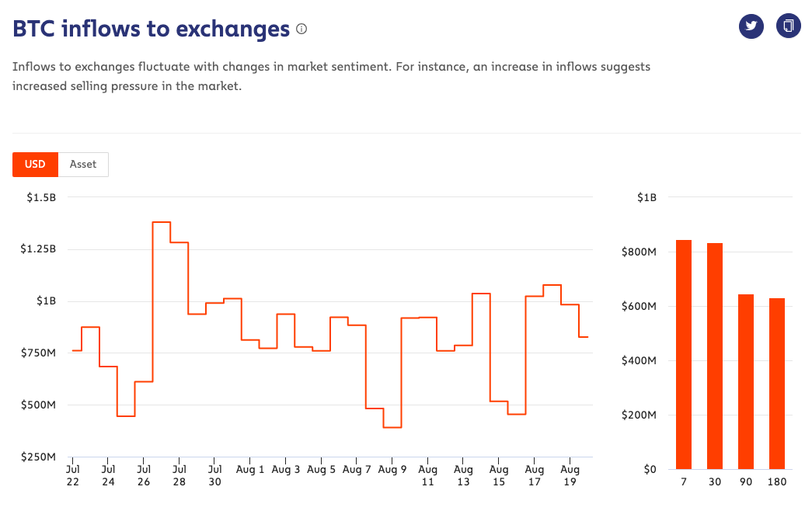Click the Aug 1 x-axis date label
Image resolution: width=812 pixels, height=518 pixels.
(x=252, y=470)
